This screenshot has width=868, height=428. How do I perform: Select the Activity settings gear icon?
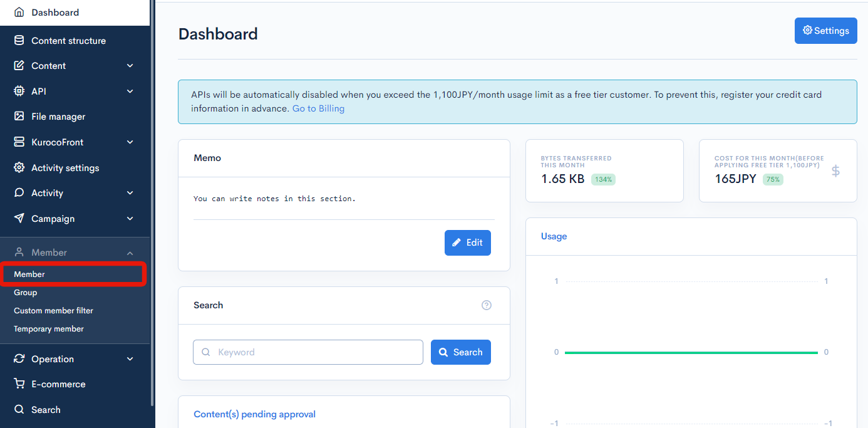pos(19,167)
